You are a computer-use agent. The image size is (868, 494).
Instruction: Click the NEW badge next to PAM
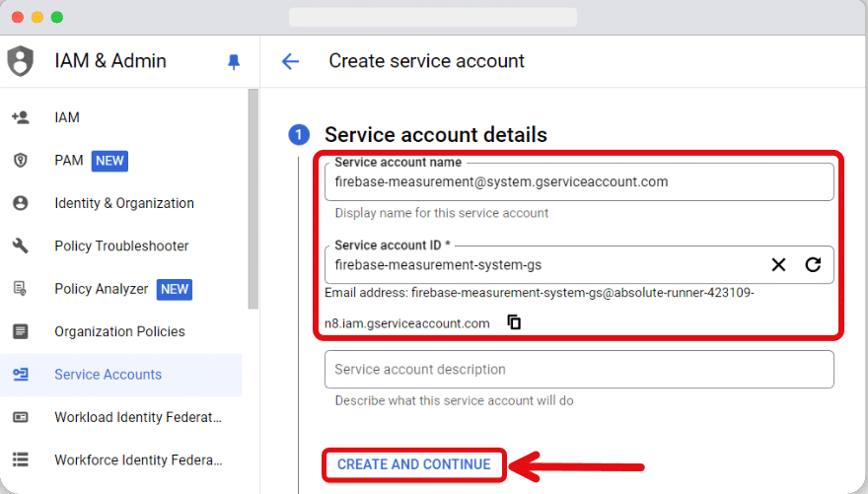point(109,161)
